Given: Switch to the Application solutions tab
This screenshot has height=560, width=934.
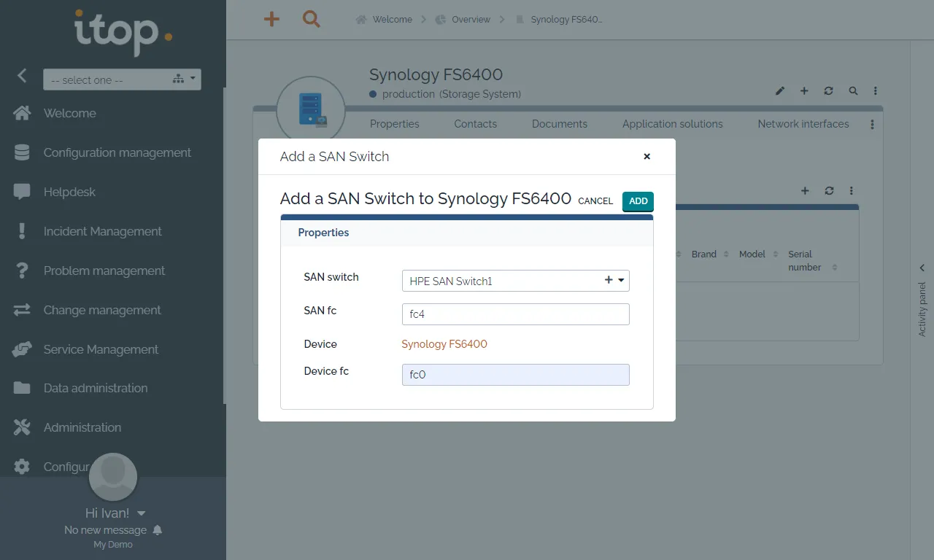Looking at the screenshot, I should [x=673, y=124].
